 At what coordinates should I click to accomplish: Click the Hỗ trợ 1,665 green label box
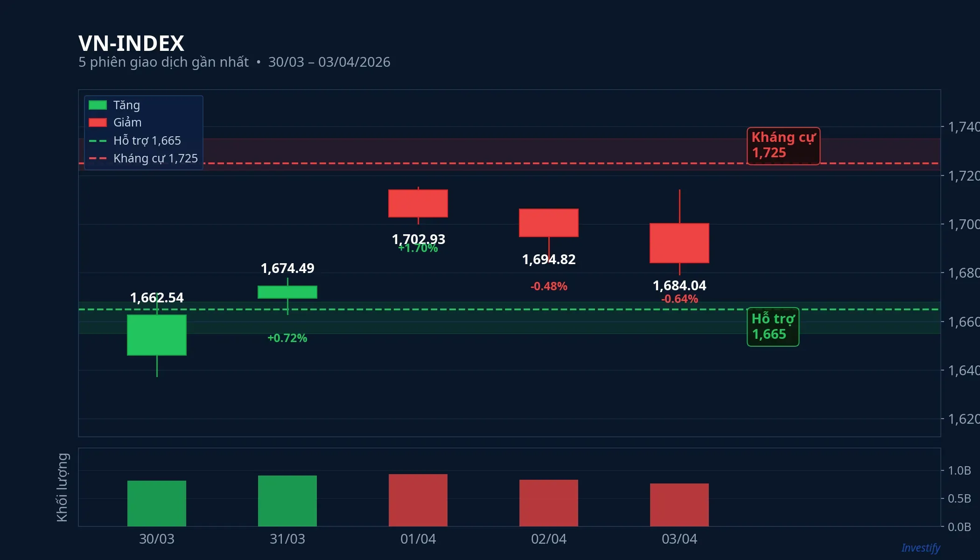pos(773,327)
